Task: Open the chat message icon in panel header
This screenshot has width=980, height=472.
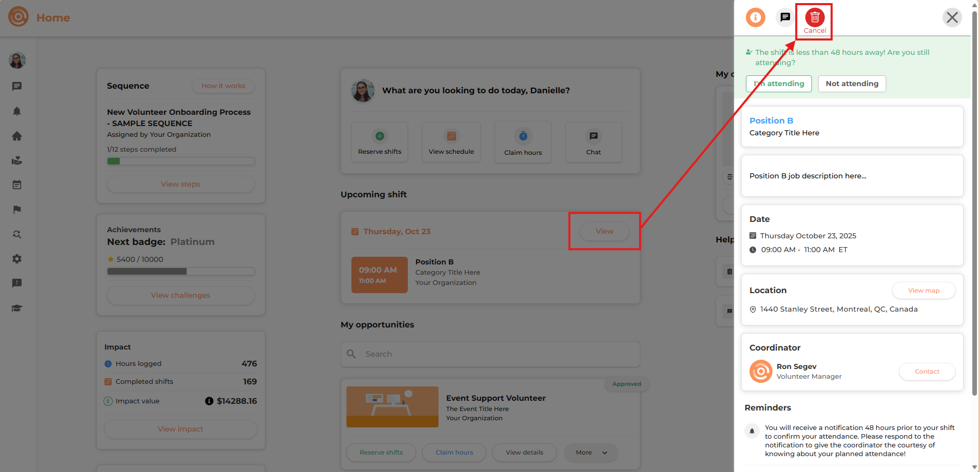Action: pos(785,17)
